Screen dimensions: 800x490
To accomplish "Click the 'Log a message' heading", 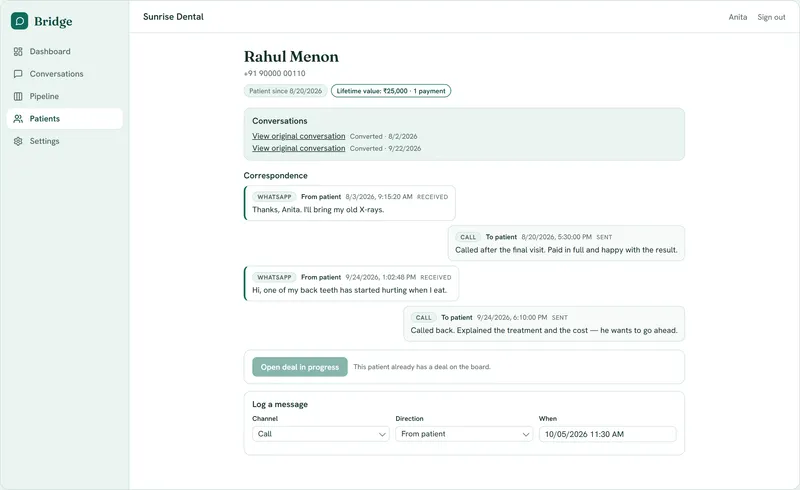I will point(280,404).
